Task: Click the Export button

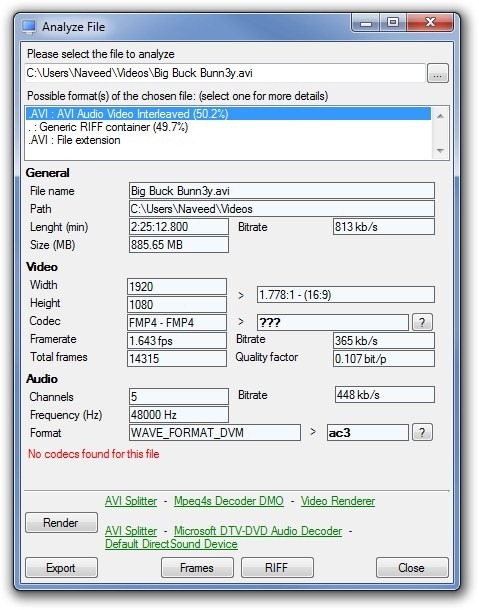Action: click(61, 568)
